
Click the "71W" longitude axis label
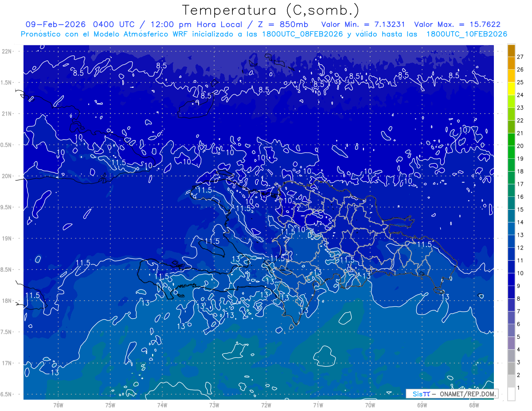click(x=318, y=405)
